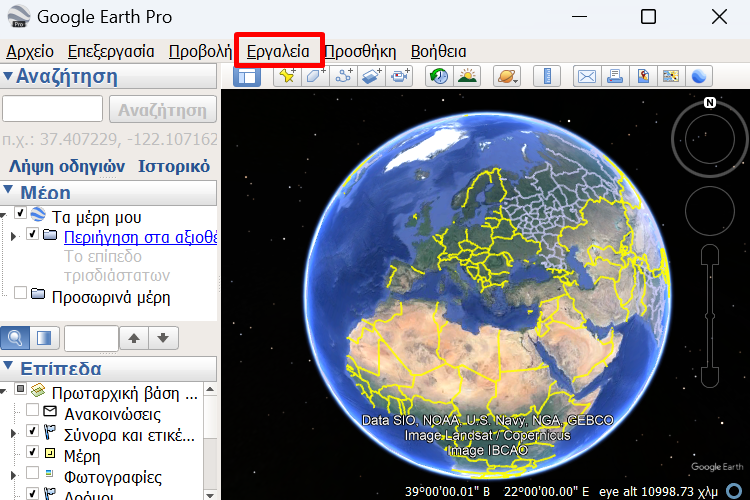Screen dimensions: 750x500
Task: Toggle the Πρωταρχική βάση checkbox
Action: tap(20, 389)
